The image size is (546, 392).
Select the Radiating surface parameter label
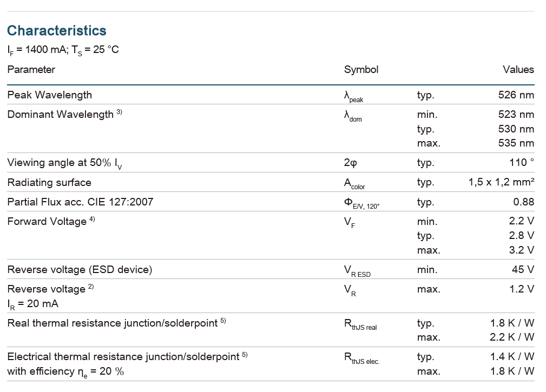pyautogui.click(x=49, y=183)
